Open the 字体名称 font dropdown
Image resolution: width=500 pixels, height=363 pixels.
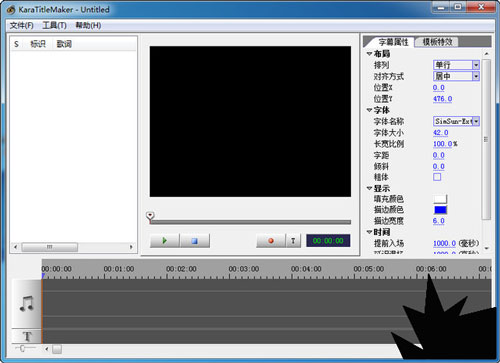(456, 121)
